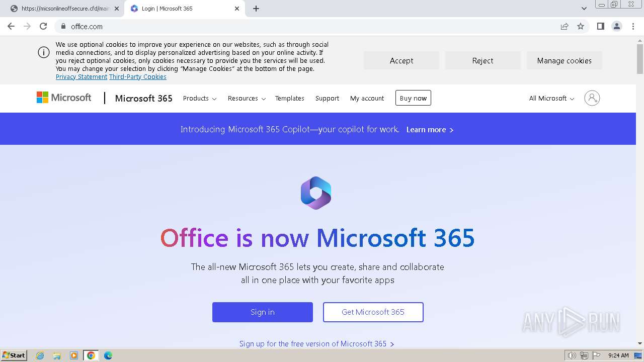Open the browser side panel icon
The width and height of the screenshot is (644, 362).
pos(600,26)
